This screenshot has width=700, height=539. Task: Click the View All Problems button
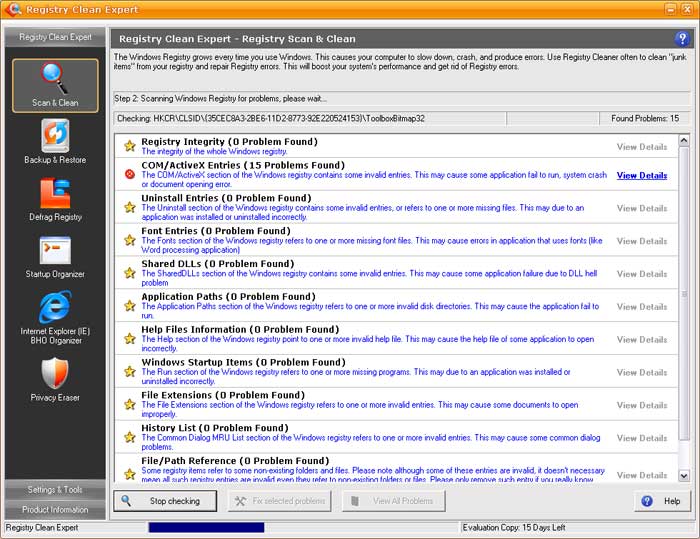pyautogui.click(x=394, y=501)
